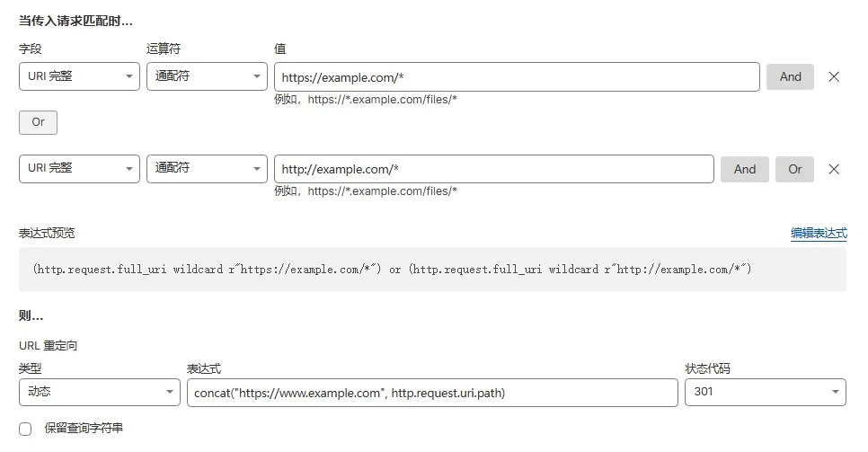This screenshot has height=452, width=868.
Task: Open the second row's URI 完整 field dropdown
Action: coord(79,169)
